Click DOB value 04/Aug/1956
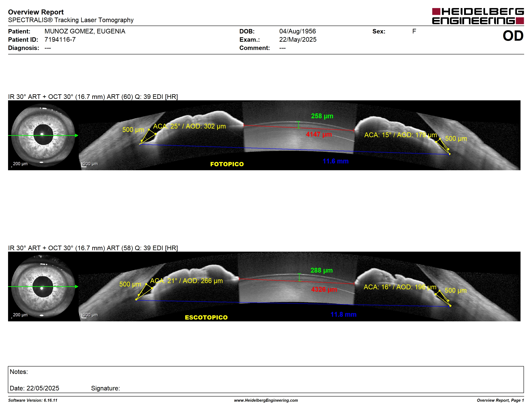The height and width of the screenshot is (411, 532). 297,31
